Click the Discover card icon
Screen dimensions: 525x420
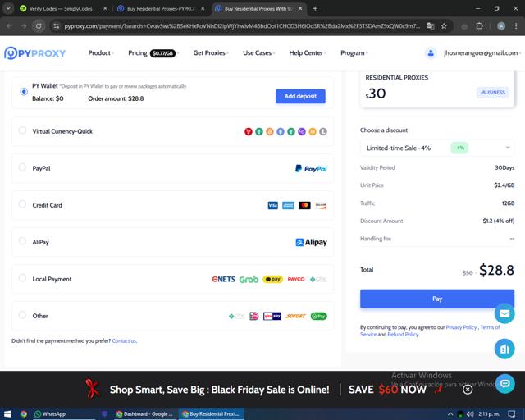point(321,206)
